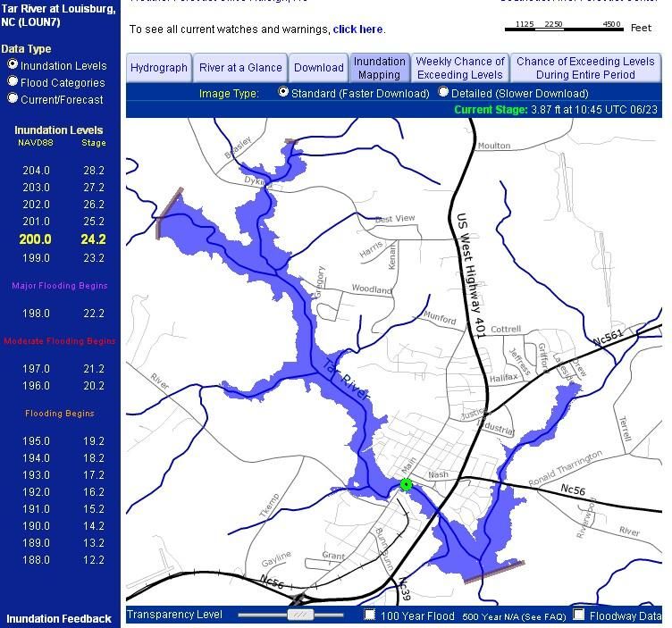The width and height of the screenshot is (672, 628).
Task: Toggle the Floodway Data checkbox
Action: click(x=579, y=615)
